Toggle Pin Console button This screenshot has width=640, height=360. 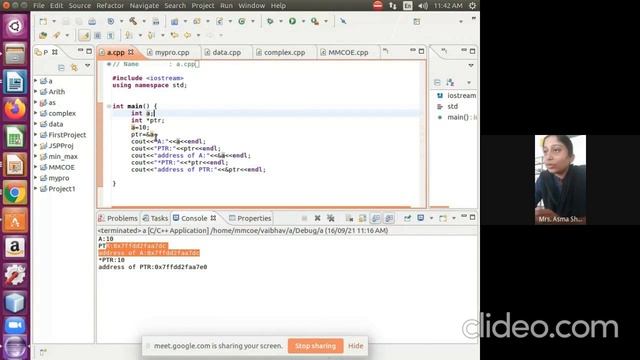click(x=407, y=218)
